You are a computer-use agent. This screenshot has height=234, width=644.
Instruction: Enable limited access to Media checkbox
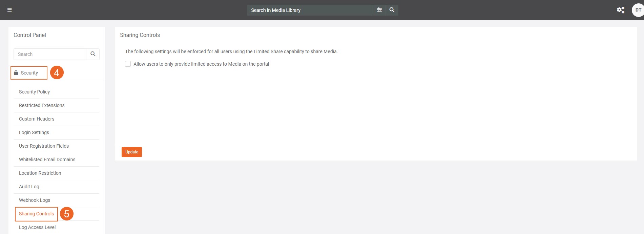click(128, 64)
